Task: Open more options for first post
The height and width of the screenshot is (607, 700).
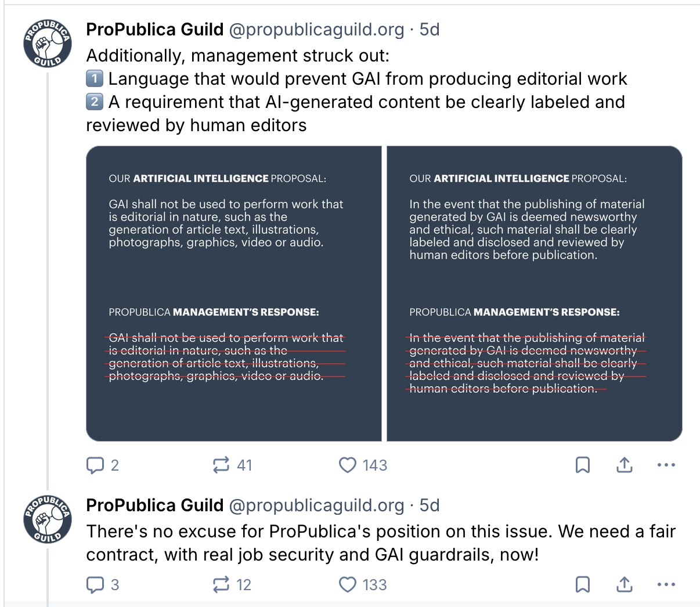Action: click(x=666, y=465)
